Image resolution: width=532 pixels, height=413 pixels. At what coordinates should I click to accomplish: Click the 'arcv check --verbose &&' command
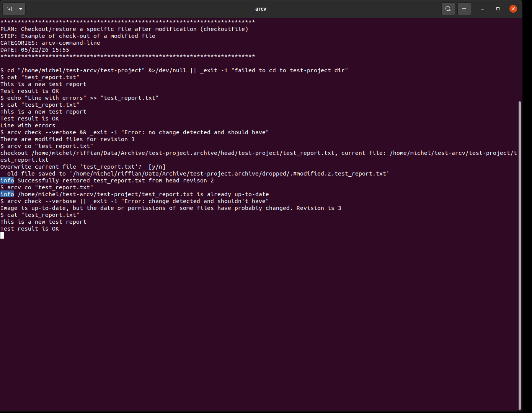pos(135,132)
